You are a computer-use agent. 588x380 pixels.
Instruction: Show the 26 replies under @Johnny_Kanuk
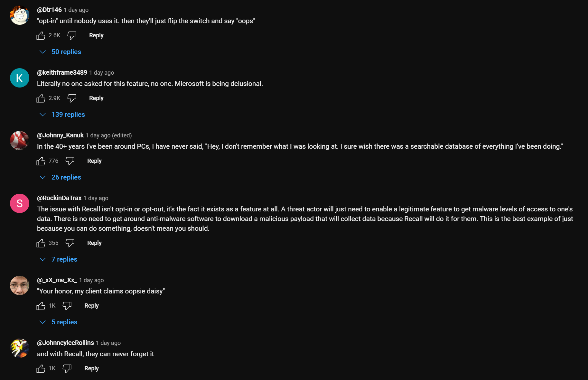click(x=66, y=177)
